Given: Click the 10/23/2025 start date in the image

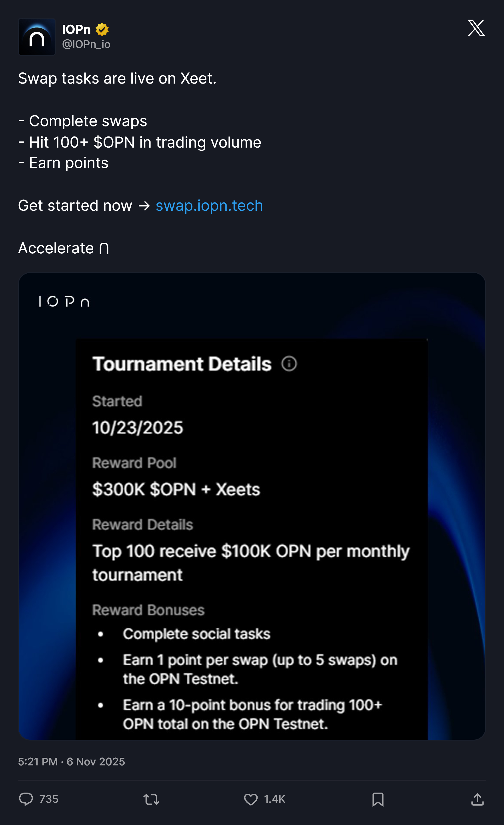Looking at the screenshot, I should pos(138,428).
